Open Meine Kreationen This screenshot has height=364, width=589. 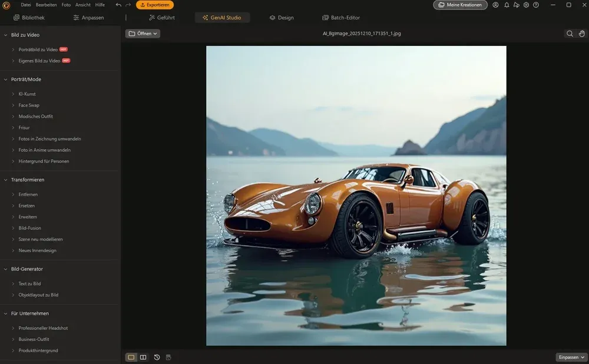click(460, 5)
